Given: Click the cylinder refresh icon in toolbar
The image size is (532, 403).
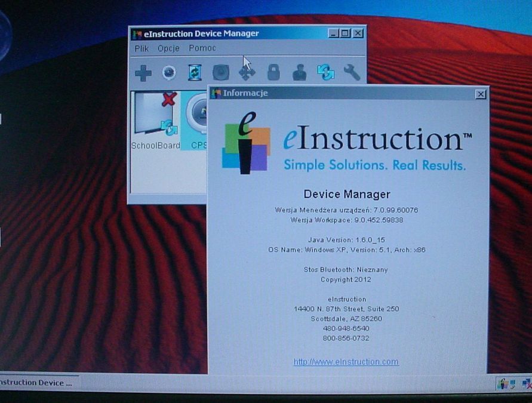Looking at the screenshot, I should 195,73.
